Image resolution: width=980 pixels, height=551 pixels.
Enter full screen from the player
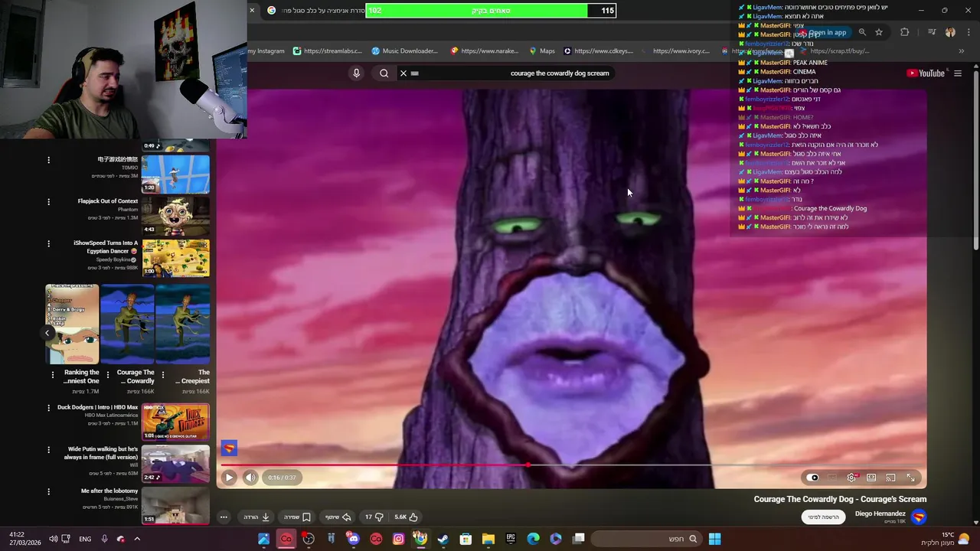(910, 478)
